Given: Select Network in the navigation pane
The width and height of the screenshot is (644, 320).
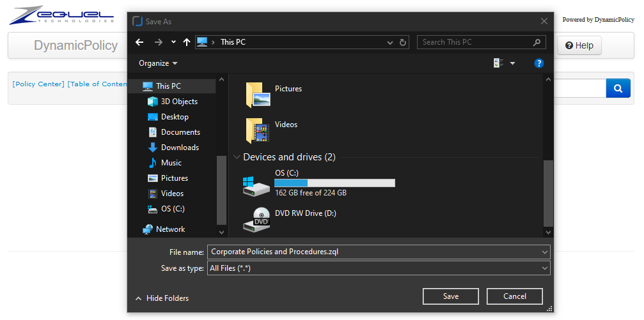Looking at the screenshot, I should (170, 229).
